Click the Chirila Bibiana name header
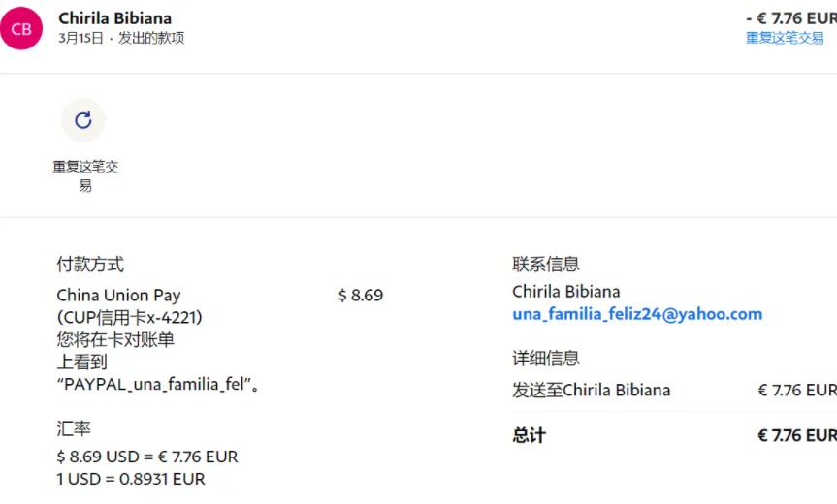Viewport: 837px width, 504px height. [x=114, y=18]
